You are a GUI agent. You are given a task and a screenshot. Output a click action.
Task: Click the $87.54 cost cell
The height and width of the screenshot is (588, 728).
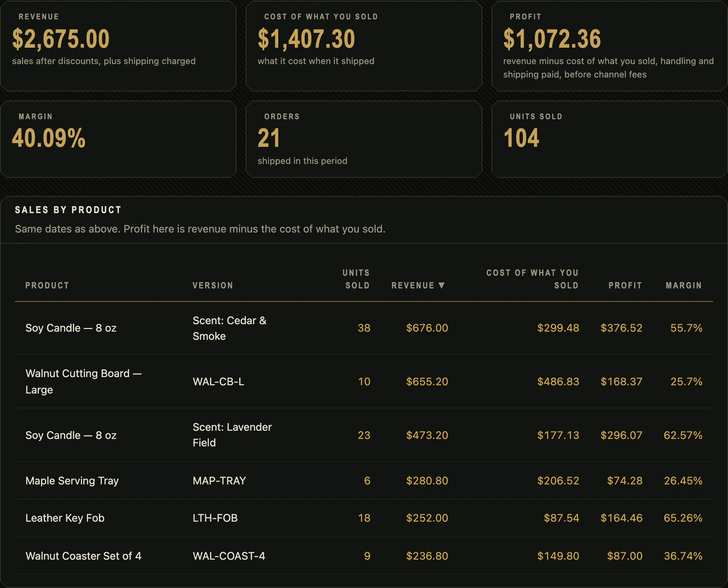tap(561, 518)
